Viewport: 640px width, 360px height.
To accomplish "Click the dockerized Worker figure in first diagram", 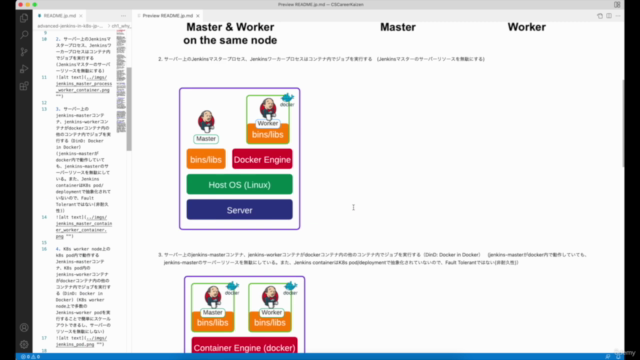I will pos(268,119).
